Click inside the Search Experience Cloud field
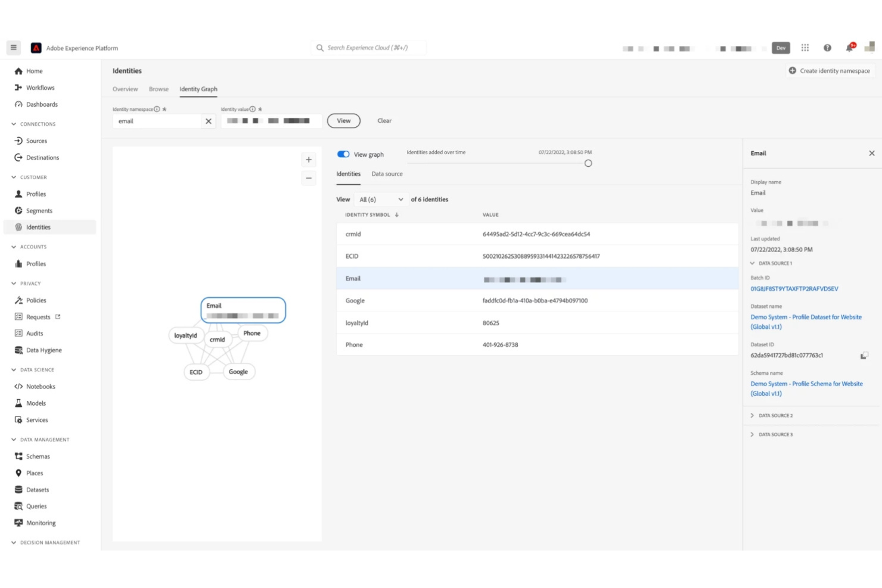The image size is (882, 588). coord(368,48)
